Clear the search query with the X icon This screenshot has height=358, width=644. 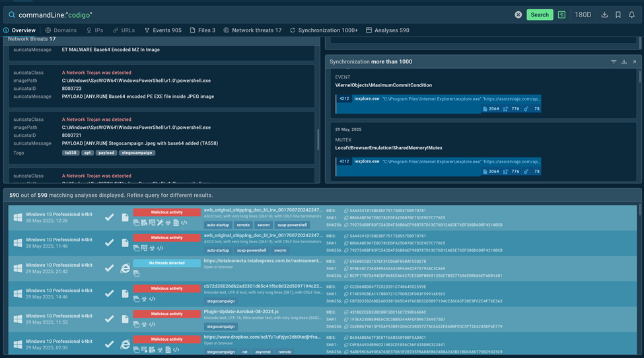click(519, 15)
